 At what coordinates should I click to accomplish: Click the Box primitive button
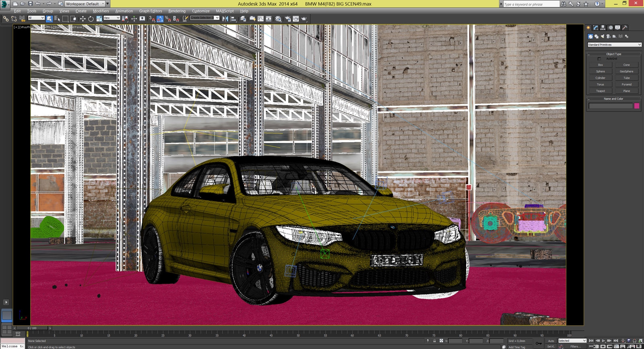click(x=600, y=65)
